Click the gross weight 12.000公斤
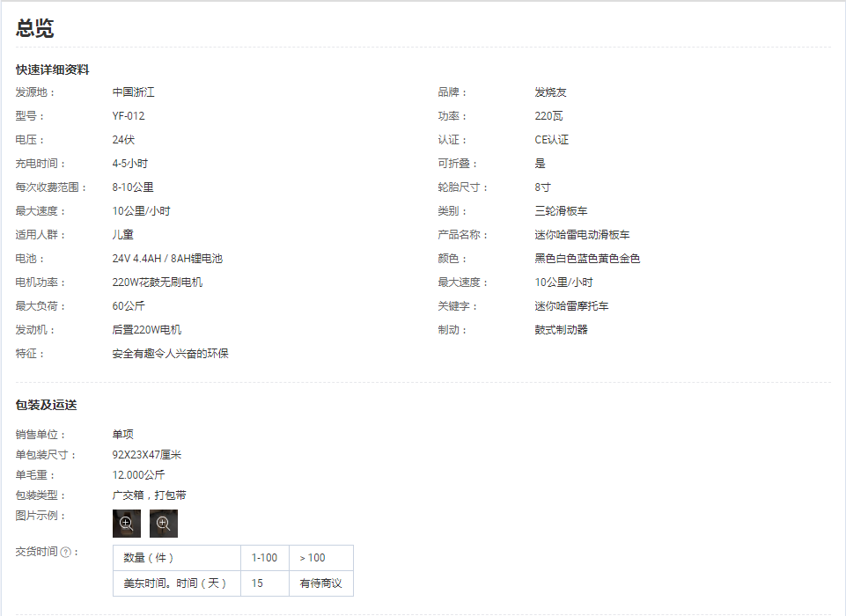Image resolution: width=846 pixels, height=616 pixels. tap(139, 475)
